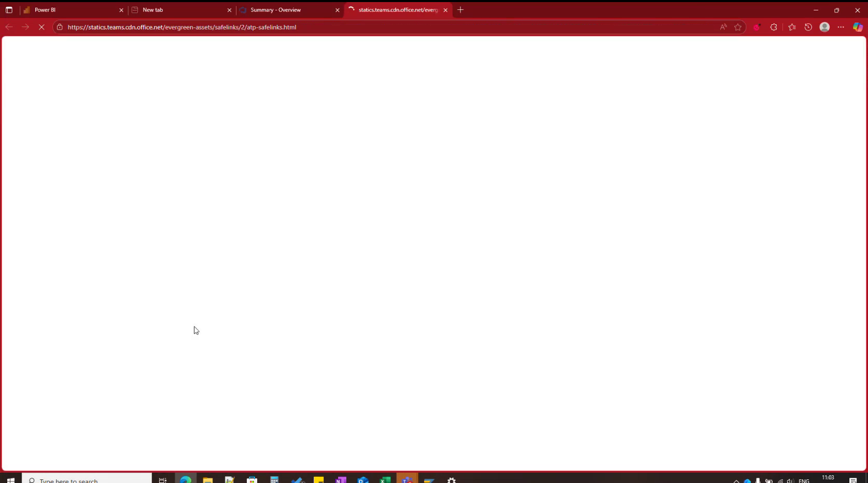The image size is (868, 483).
Task: Click the volume icon in system tray
Action: pyautogui.click(x=790, y=480)
